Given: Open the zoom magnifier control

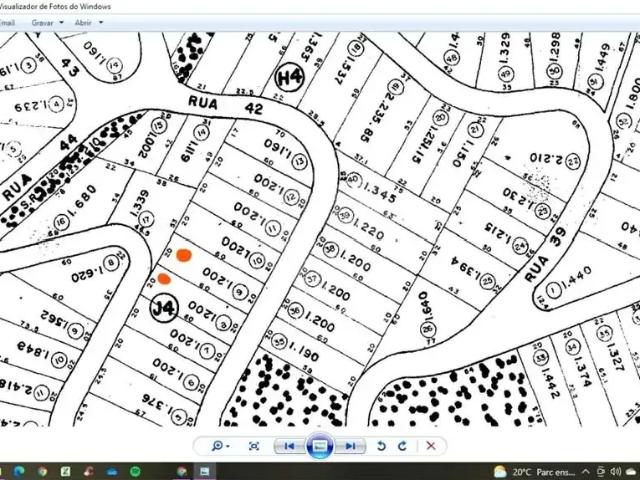Looking at the screenshot, I should tap(220, 446).
